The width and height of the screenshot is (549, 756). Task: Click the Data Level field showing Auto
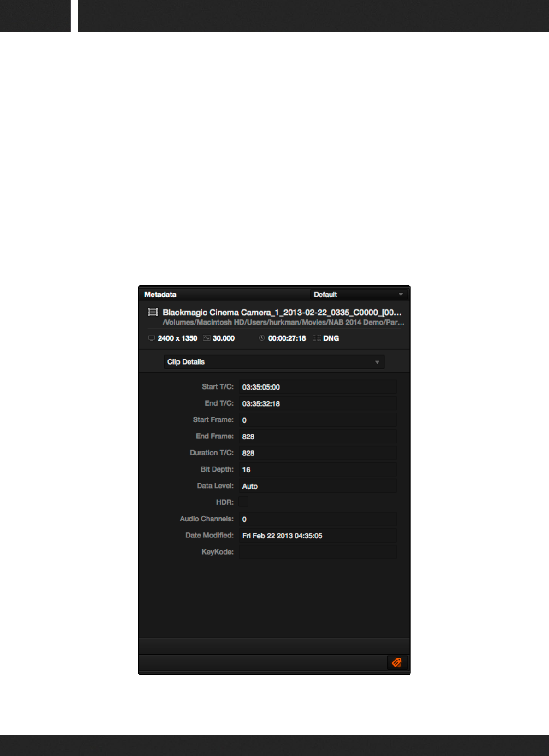point(318,486)
